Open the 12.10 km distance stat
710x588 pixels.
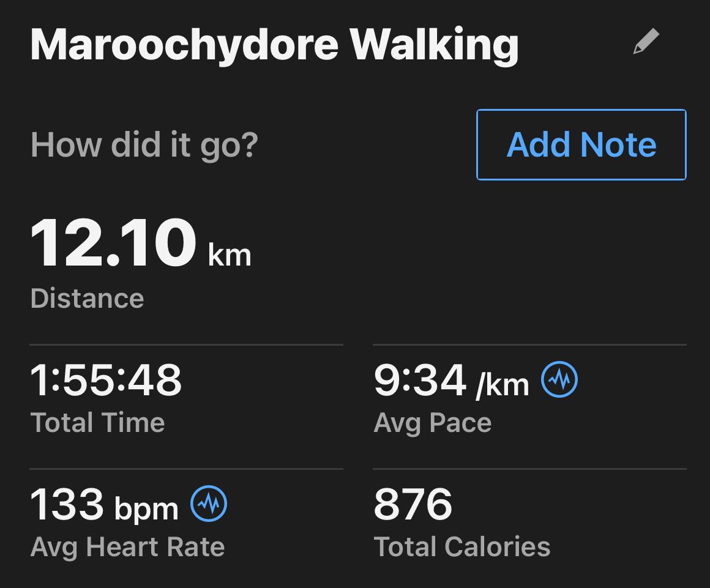click(140, 244)
